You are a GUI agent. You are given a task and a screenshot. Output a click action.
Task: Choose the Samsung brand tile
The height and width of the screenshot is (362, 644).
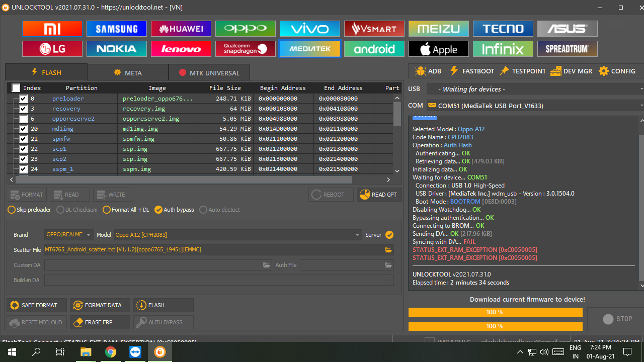(x=117, y=29)
